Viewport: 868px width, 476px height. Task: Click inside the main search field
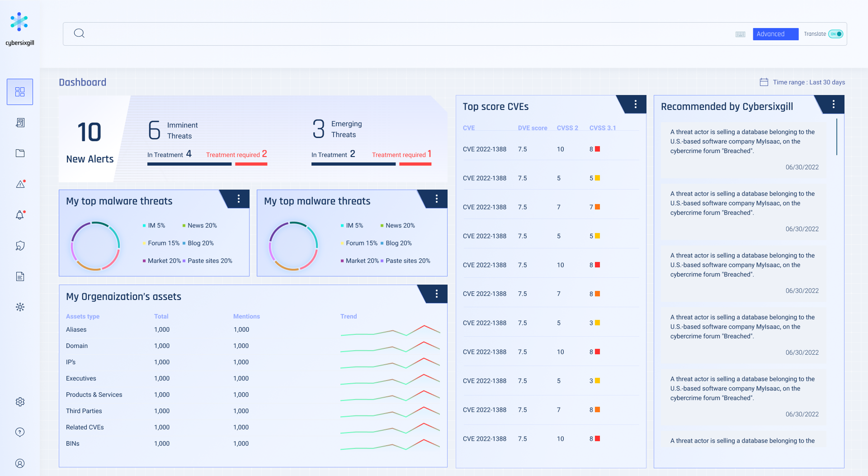(x=407, y=34)
